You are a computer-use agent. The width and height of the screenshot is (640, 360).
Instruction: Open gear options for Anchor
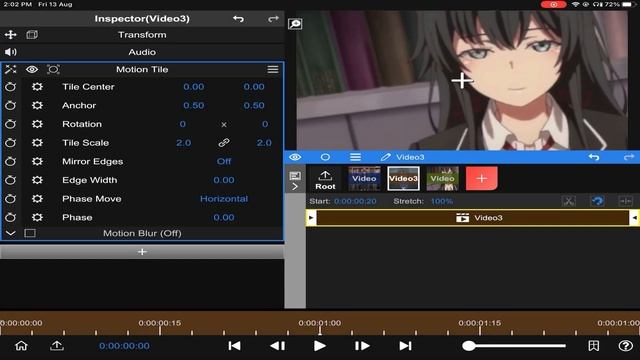pos(37,105)
